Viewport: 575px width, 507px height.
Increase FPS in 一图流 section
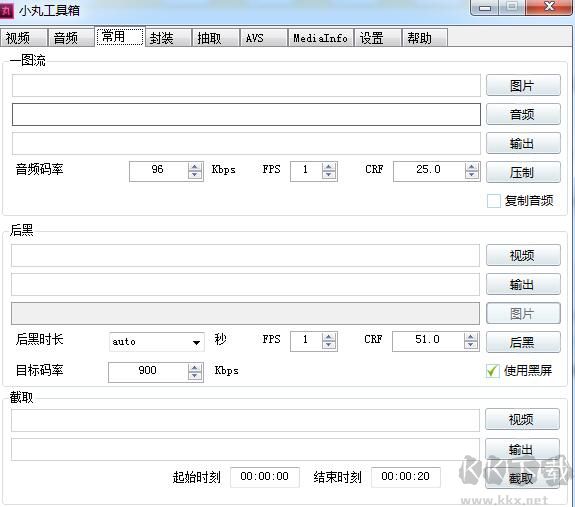pos(329,167)
